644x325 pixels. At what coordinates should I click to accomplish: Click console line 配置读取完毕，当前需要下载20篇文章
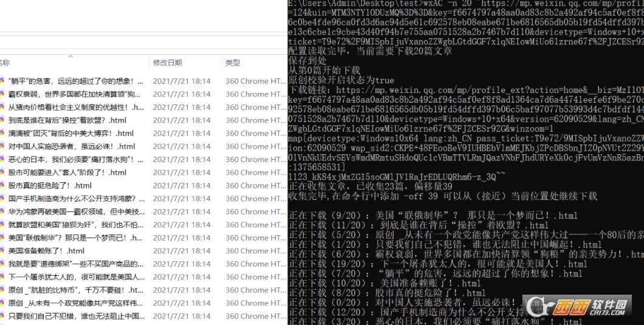[370, 51]
